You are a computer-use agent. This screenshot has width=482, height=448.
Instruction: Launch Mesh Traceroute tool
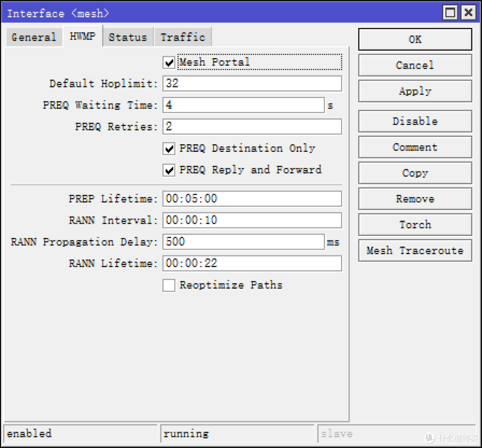[x=415, y=251]
